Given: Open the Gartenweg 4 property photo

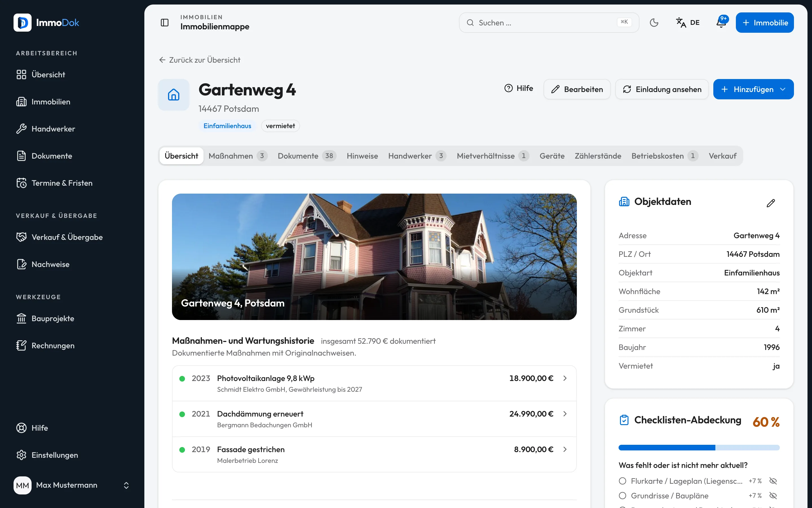Looking at the screenshot, I should click(374, 257).
